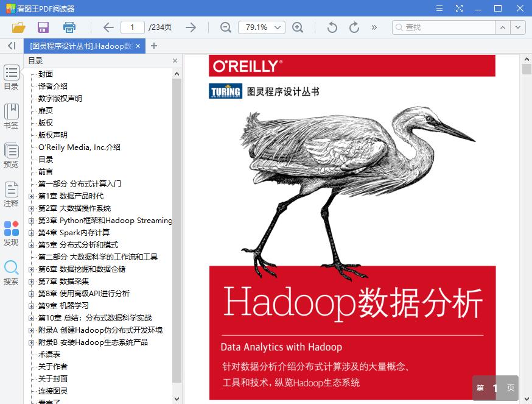Close the 目录 outline panel
Image resolution: width=532 pixels, height=404 pixels.
pos(175,61)
